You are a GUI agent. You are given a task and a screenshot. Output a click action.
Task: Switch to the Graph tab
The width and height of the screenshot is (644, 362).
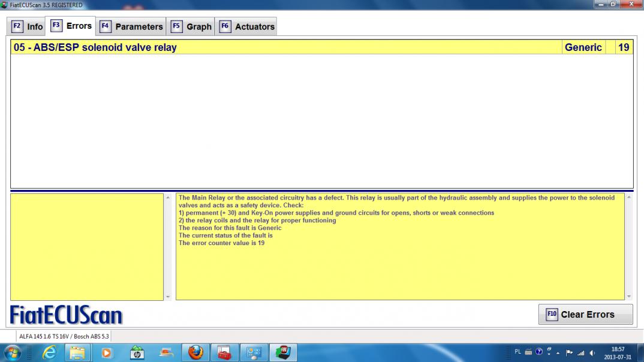(x=191, y=27)
